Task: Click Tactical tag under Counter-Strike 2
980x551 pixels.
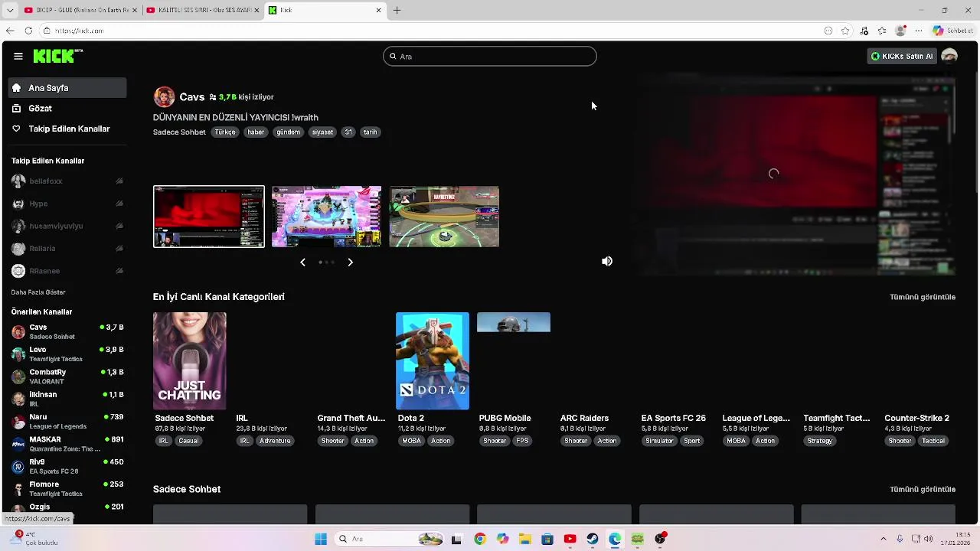Action: (933, 441)
